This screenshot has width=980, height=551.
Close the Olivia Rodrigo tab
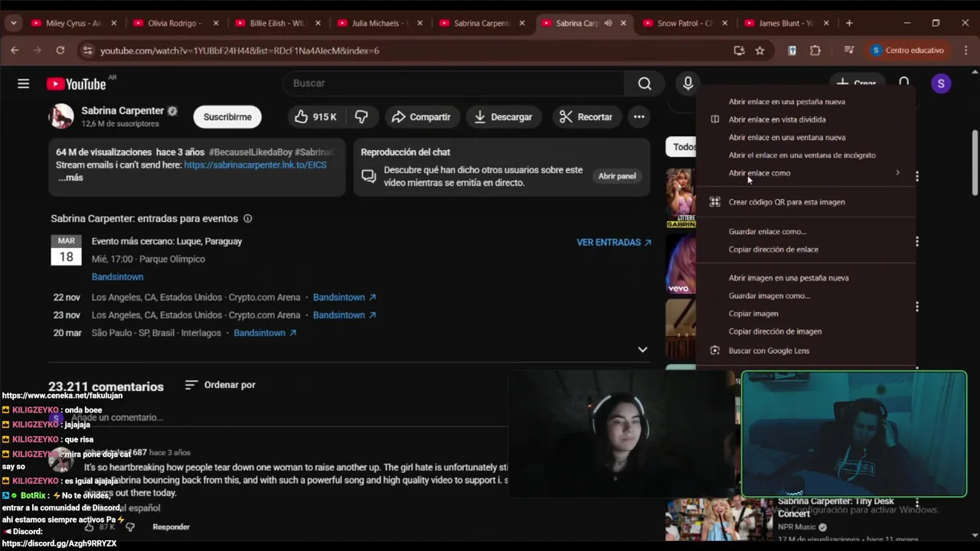click(x=216, y=23)
